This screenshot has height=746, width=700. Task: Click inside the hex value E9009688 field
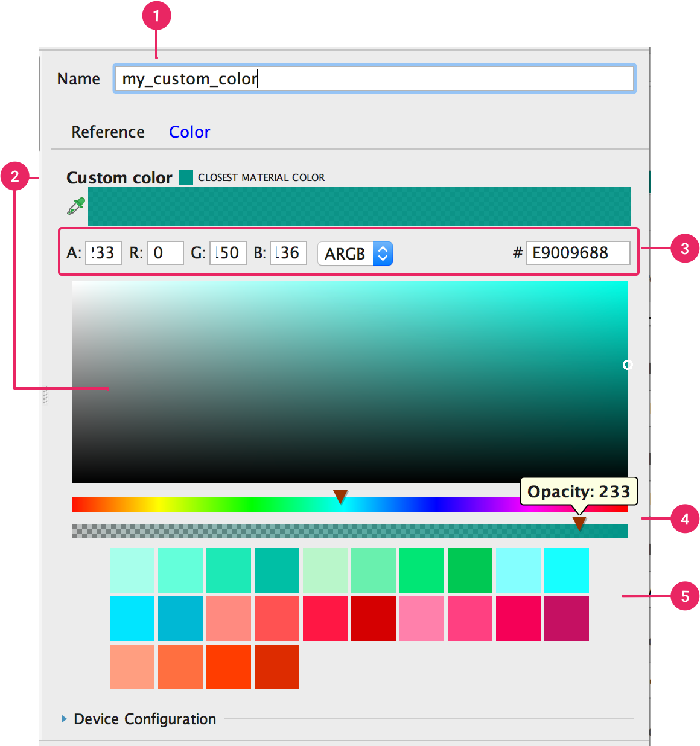[577, 253]
